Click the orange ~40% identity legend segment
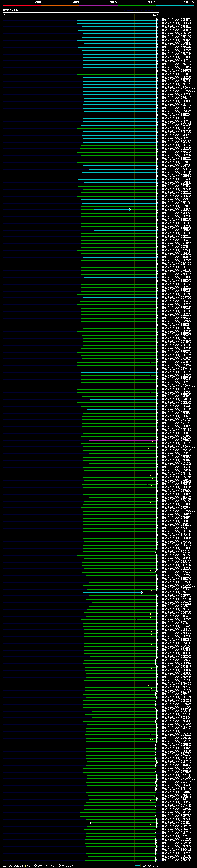 [x=60, y=6]
